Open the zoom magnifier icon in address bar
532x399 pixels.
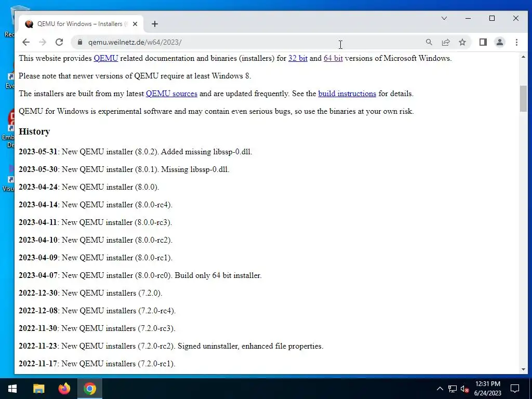click(429, 42)
